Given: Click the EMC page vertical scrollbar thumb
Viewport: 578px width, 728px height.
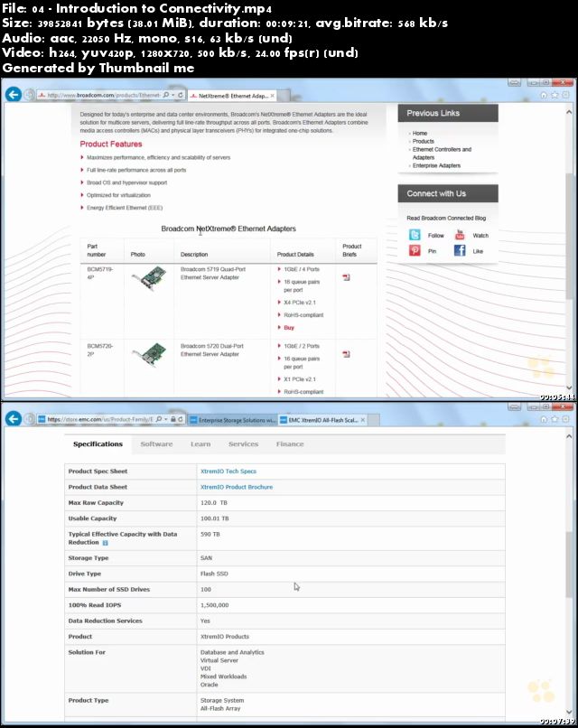Looking at the screenshot, I should tap(569, 565).
